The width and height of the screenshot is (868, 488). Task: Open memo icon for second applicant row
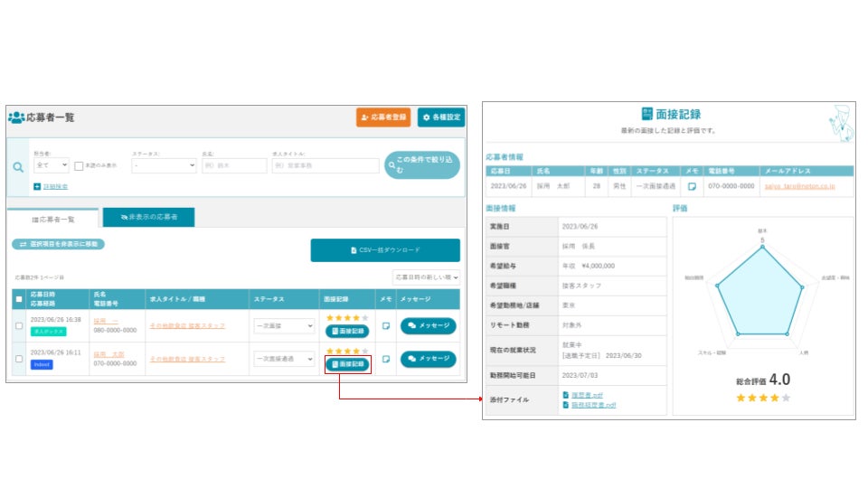[386, 359]
